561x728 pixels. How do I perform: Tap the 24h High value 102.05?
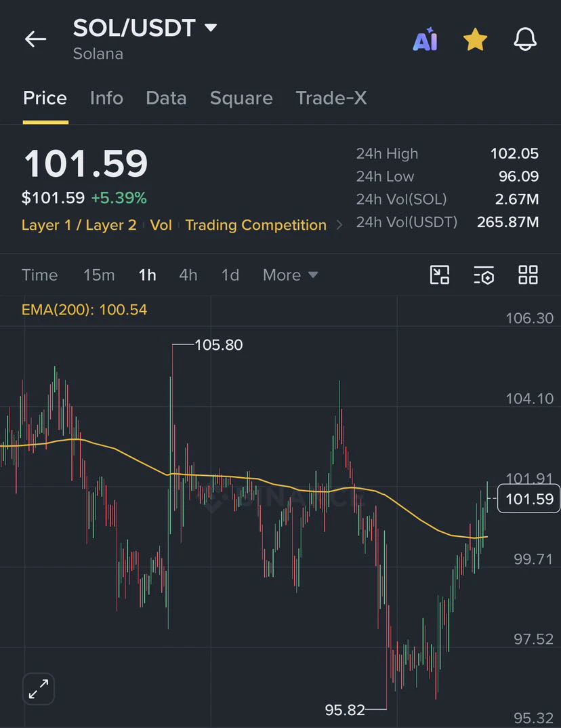[515, 154]
